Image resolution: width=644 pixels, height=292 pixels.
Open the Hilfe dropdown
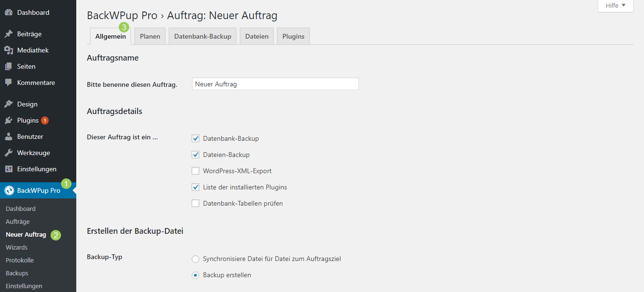click(614, 5)
